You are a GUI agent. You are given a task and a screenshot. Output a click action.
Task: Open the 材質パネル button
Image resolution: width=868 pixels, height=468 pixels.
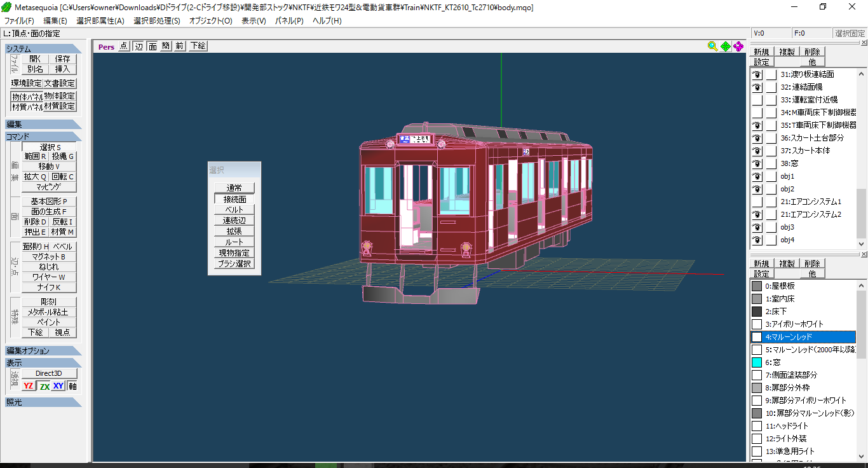pos(27,106)
